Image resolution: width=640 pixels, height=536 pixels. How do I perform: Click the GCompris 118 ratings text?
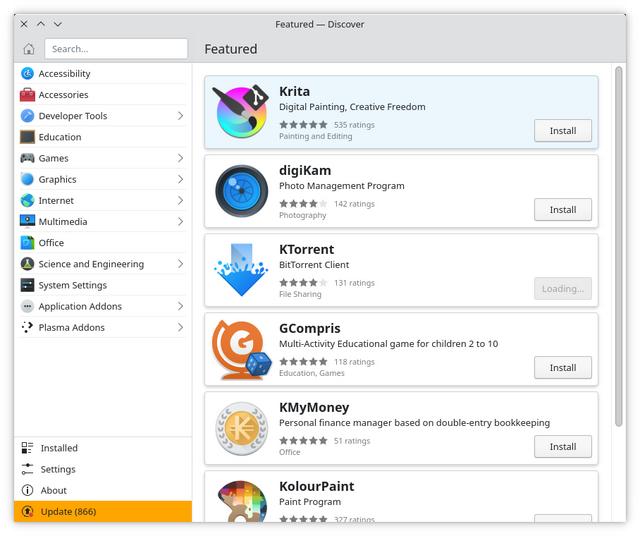tap(354, 362)
